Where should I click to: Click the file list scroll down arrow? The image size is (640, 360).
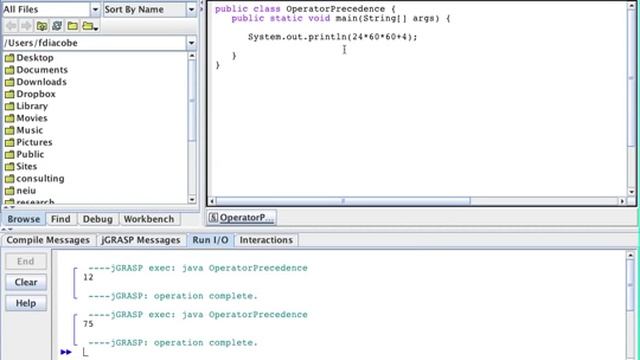pyautogui.click(x=192, y=200)
